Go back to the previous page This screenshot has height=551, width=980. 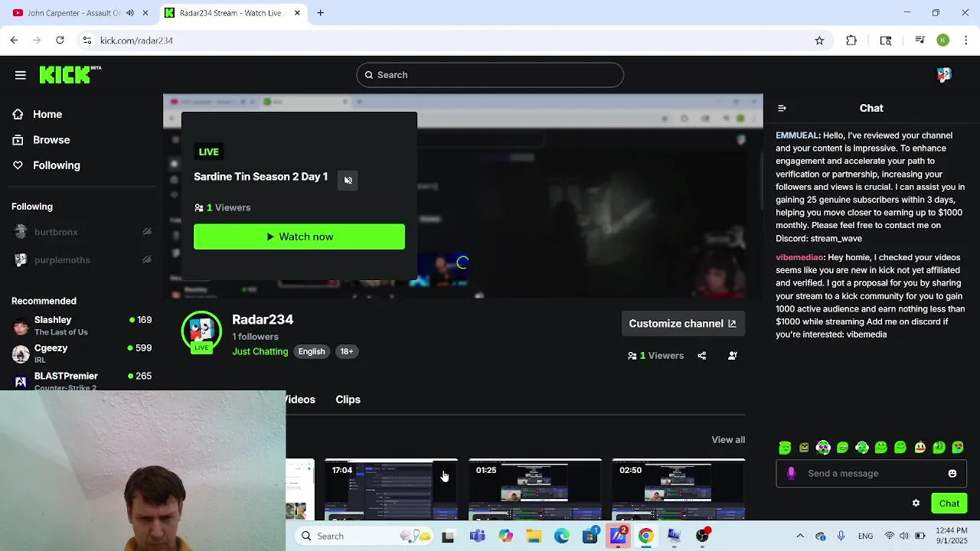[x=14, y=41]
